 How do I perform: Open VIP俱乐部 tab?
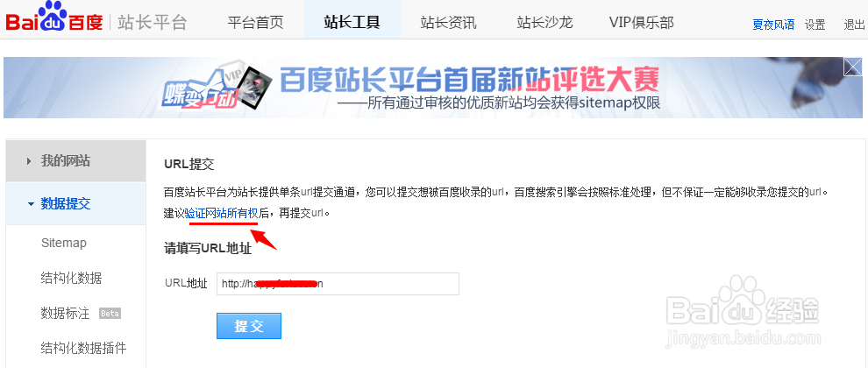pos(642,23)
